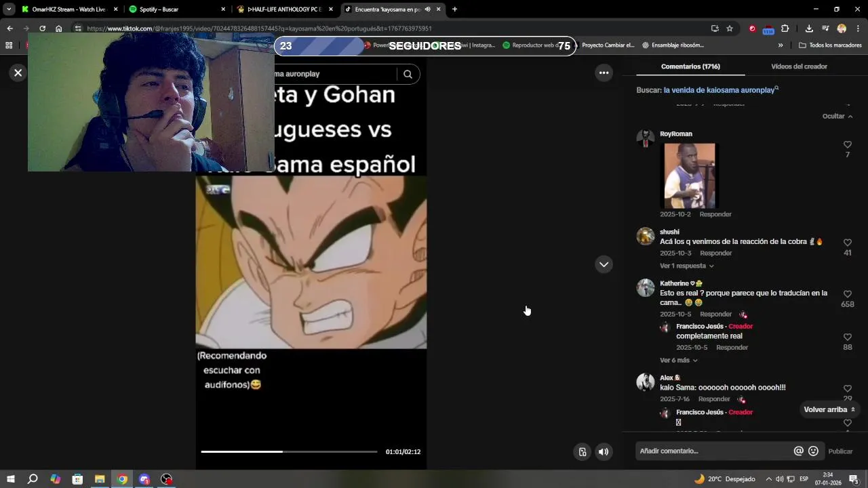Open Chrome from the taskbar

click(x=122, y=479)
